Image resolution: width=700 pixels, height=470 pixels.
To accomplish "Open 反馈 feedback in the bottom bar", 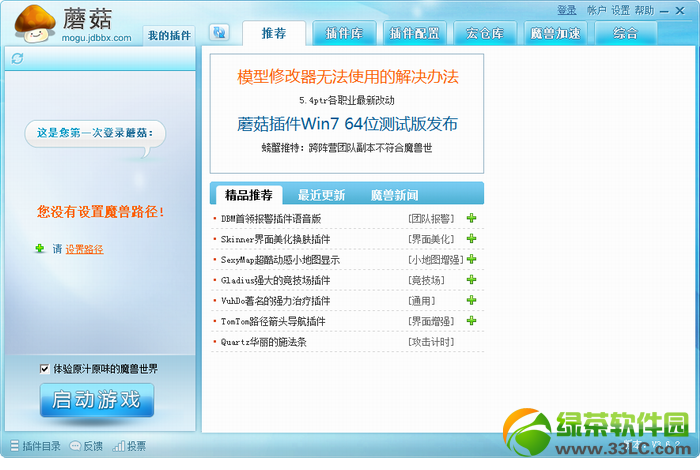I will [x=86, y=446].
